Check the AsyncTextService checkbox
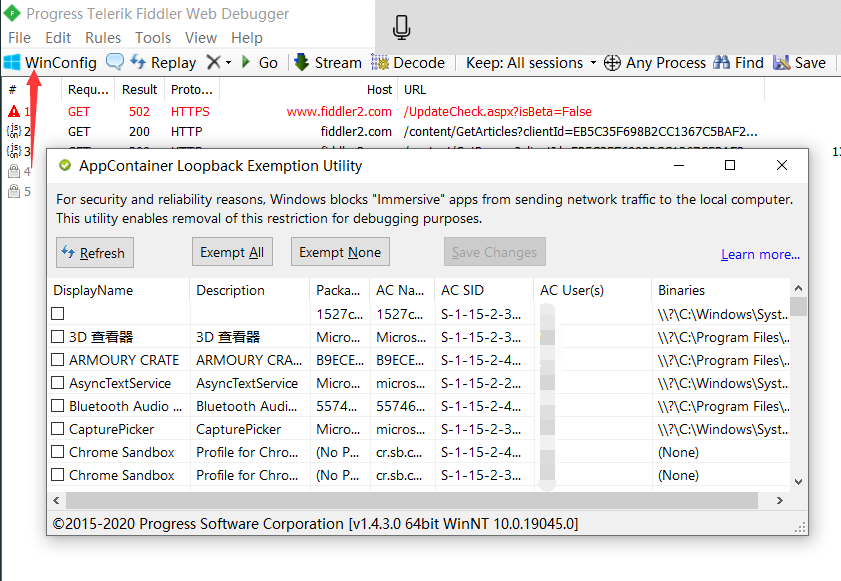This screenshot has height=581, width=841. coord(57,383)
